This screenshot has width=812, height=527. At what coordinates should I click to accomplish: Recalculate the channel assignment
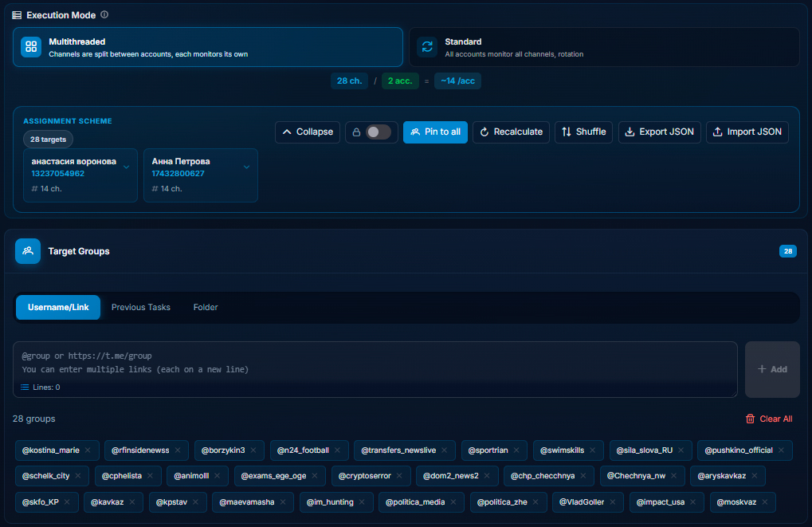[511, 132]
